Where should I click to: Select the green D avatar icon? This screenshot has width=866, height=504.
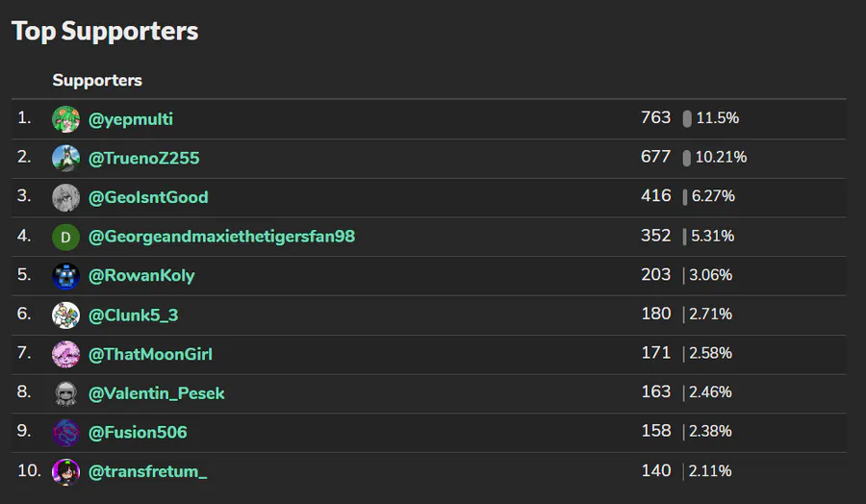tap(65, 237)
